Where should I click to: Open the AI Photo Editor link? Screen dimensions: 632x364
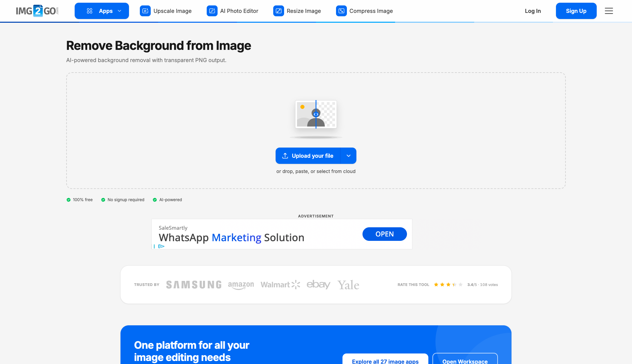pyautogui.click(x=233, y=11)
